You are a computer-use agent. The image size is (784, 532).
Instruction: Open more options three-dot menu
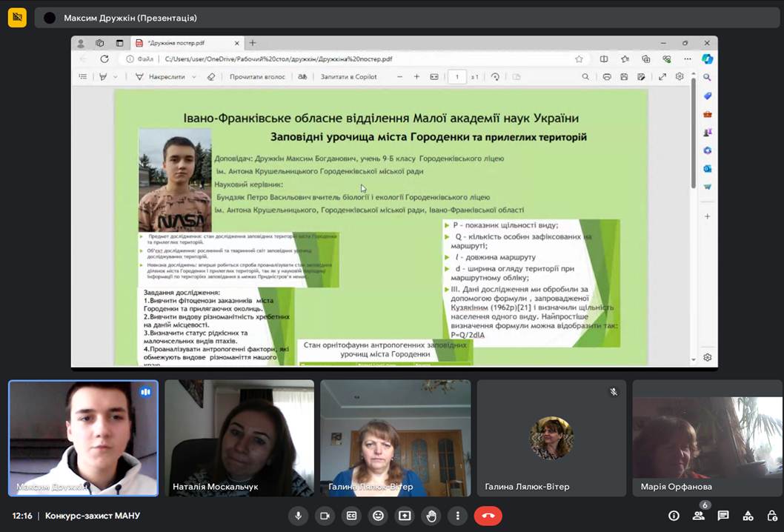(458, 516)
